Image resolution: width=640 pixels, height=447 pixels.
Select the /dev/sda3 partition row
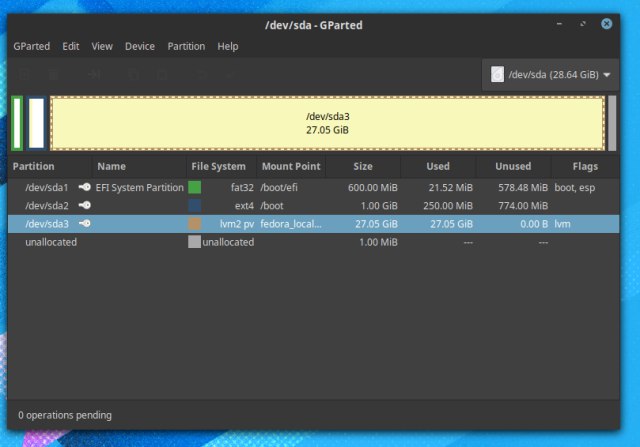click(x=313, y=224)
